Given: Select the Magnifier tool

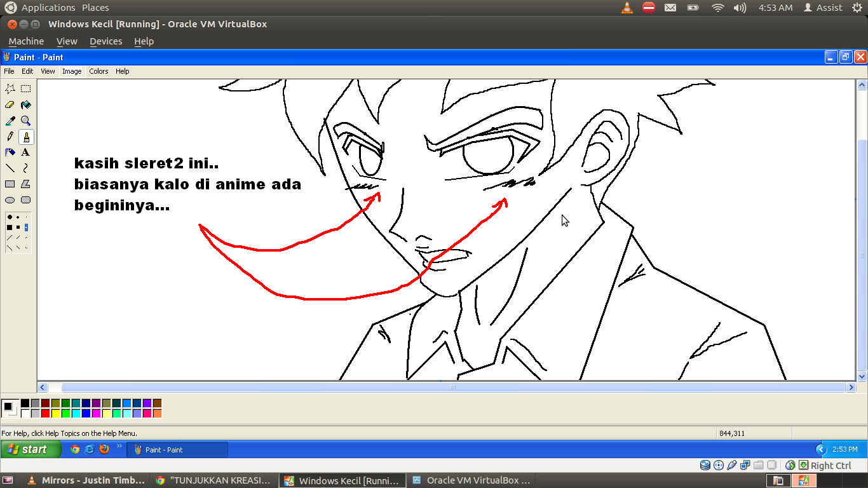Looking at the screenshot, I should [x=26, y=121].
